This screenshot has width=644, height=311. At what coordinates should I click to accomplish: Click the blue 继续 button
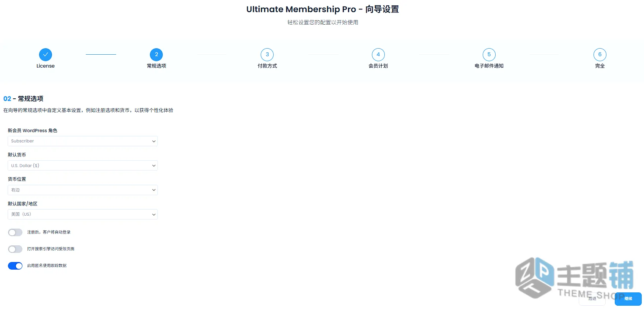click(x=628, y=299)
